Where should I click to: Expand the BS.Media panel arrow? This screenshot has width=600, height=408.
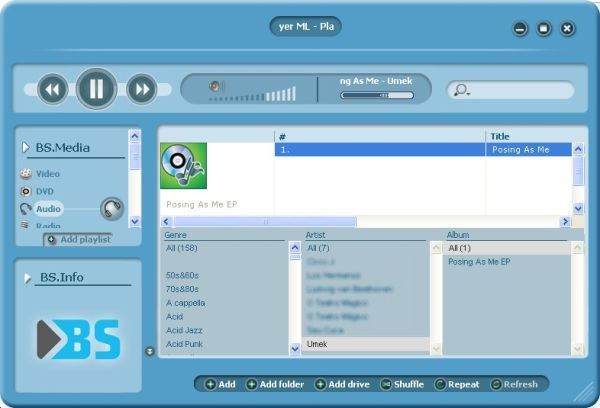pyautogui.click(x=25, y=148)
